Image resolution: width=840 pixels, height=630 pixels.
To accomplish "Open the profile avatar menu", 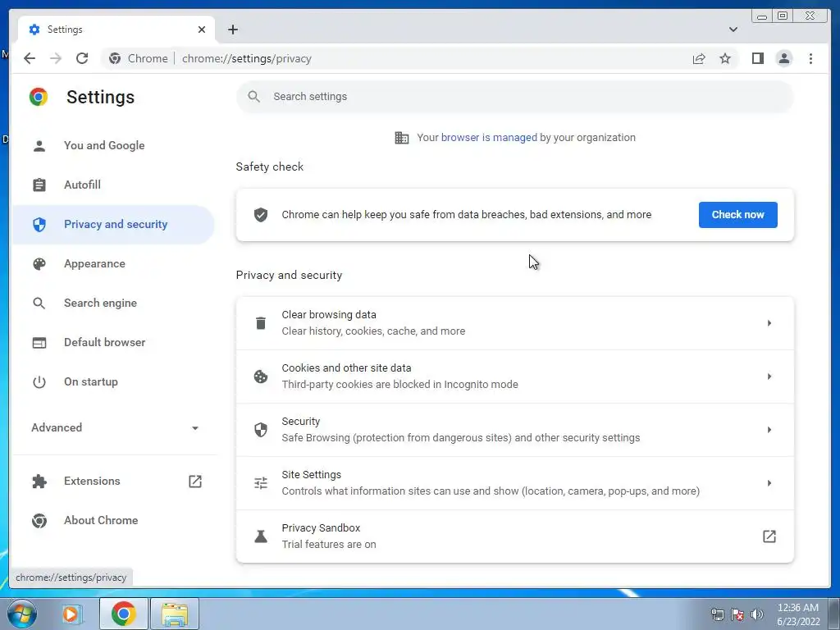I will 783,58.
